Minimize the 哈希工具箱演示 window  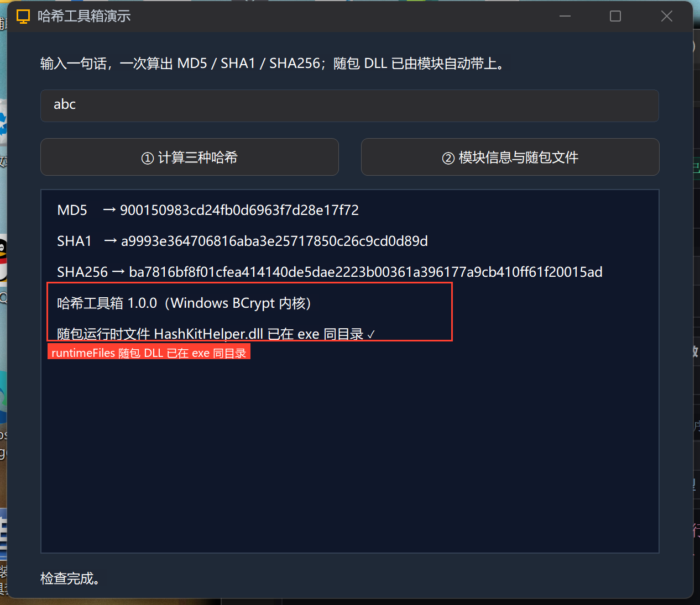pyautogui.click(x=565, y=17)
